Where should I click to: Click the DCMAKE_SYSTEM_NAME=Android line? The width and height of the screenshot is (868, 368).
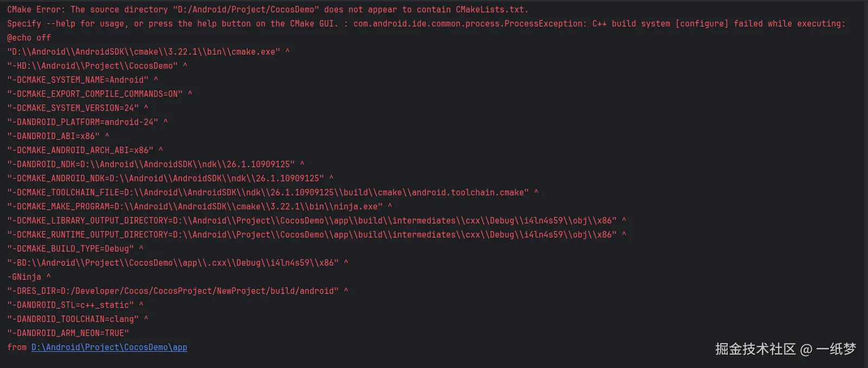(x=77, y=80)
